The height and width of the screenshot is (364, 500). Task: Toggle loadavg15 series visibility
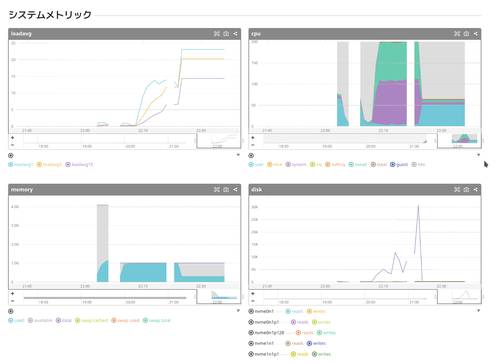pyautogui.click(x=79, y=164)
